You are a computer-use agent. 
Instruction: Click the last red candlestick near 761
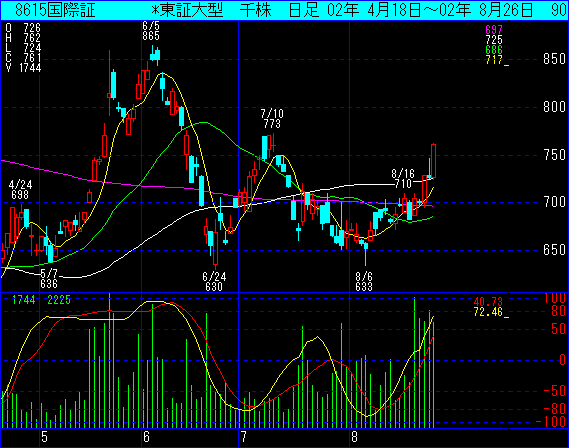433,161
